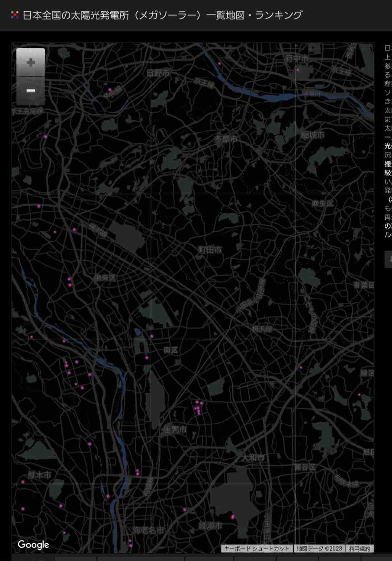Click the 麻生区 map label

322,203
